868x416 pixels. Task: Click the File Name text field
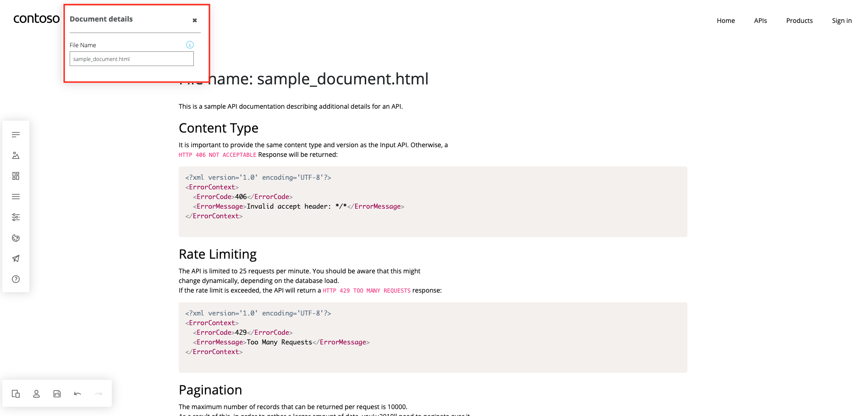pos(132,59)
